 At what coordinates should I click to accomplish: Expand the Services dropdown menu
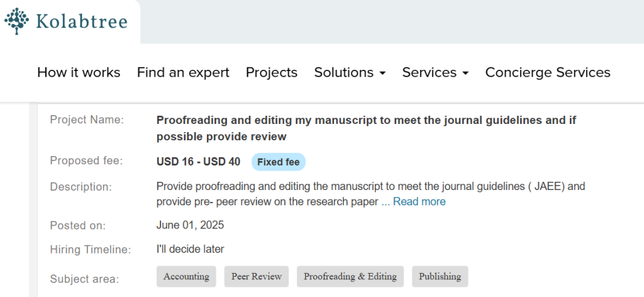430,72
